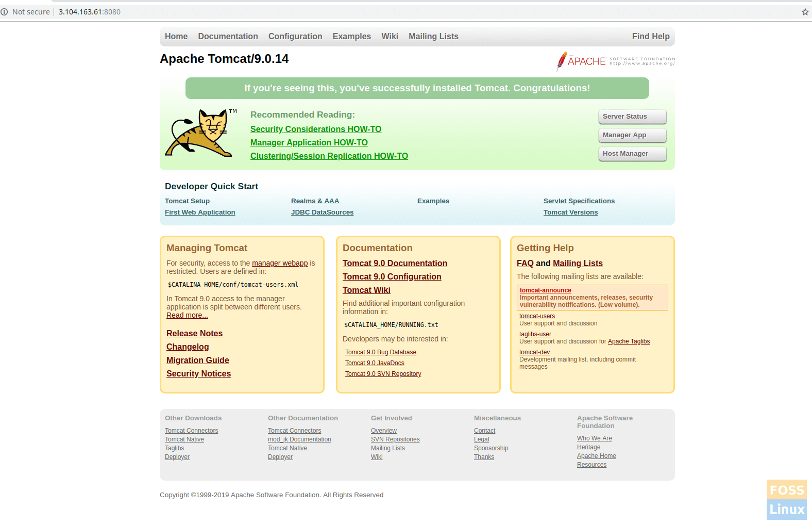Follow the manager webapp link
Image resolution: width=812 pixels, height=525 pixels.
tap(280, 263)
